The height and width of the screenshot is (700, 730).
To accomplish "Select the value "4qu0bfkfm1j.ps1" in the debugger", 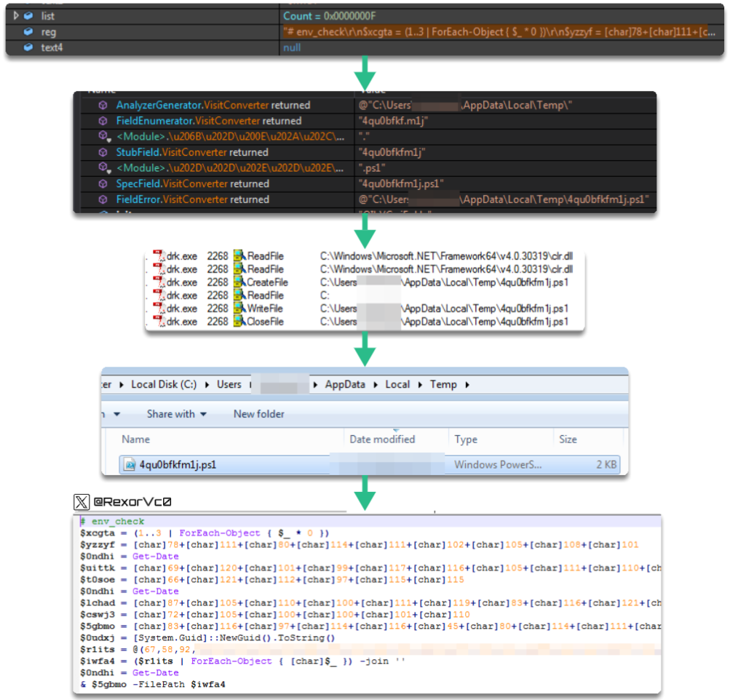I will [x=401, y=184].
